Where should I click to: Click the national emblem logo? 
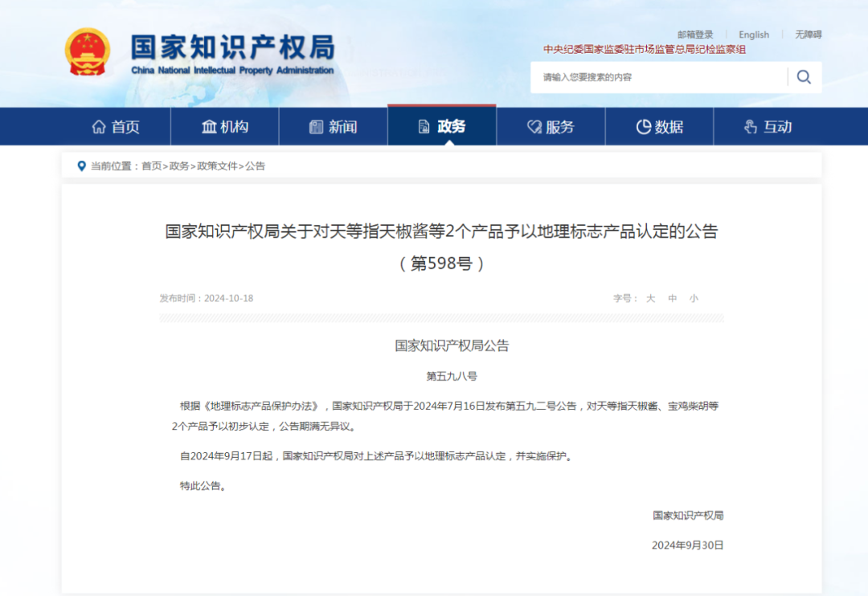[88, 52]
